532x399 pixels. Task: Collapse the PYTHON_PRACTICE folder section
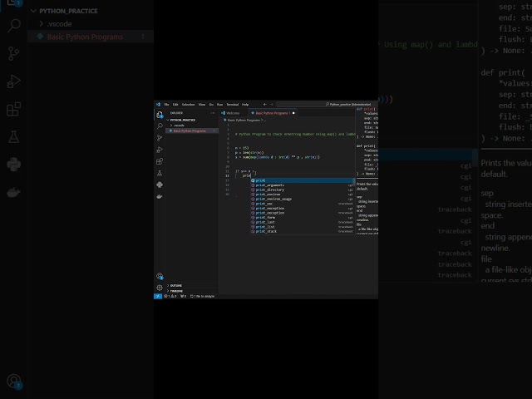coord(191,120)
